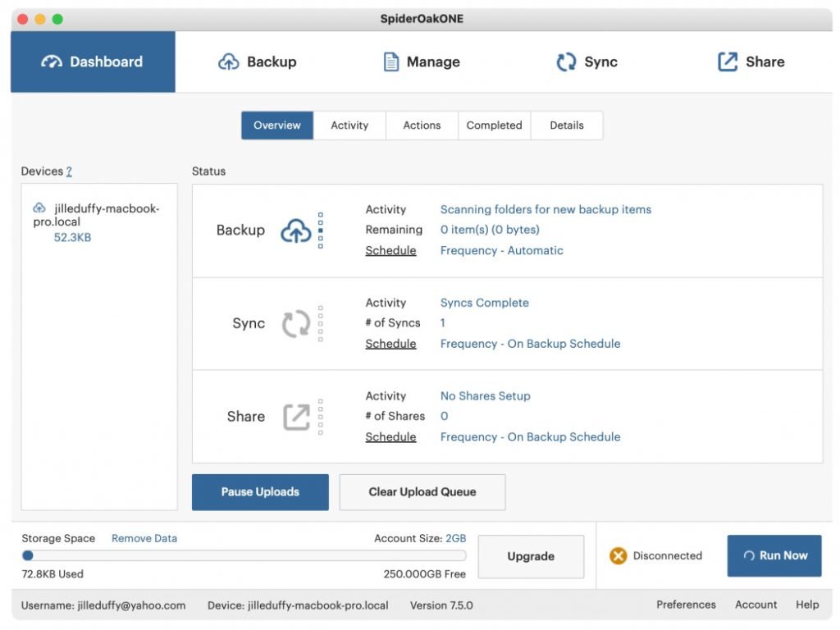Click the Upgrade button
Viewport: 840px width, 630px height.
[x=531, y=556]
